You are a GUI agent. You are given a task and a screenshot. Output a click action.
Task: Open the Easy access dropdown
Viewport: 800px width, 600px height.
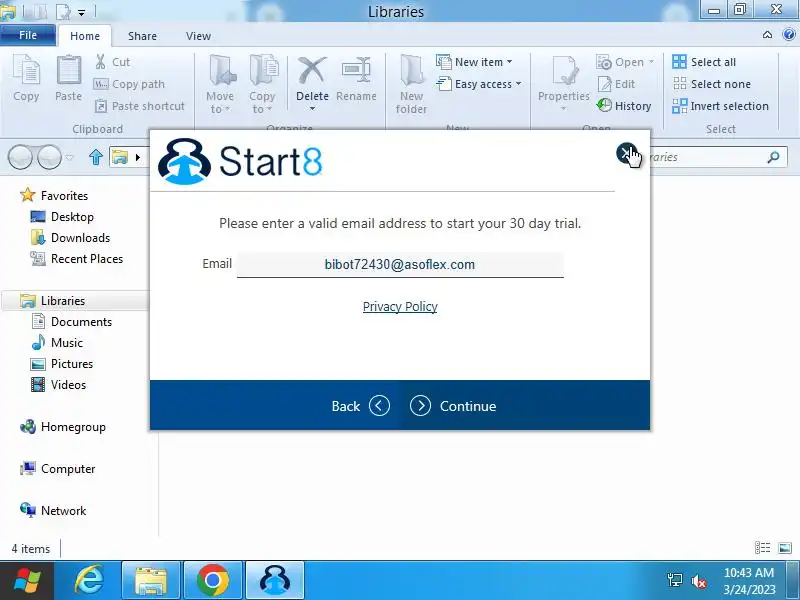[479, 84]
